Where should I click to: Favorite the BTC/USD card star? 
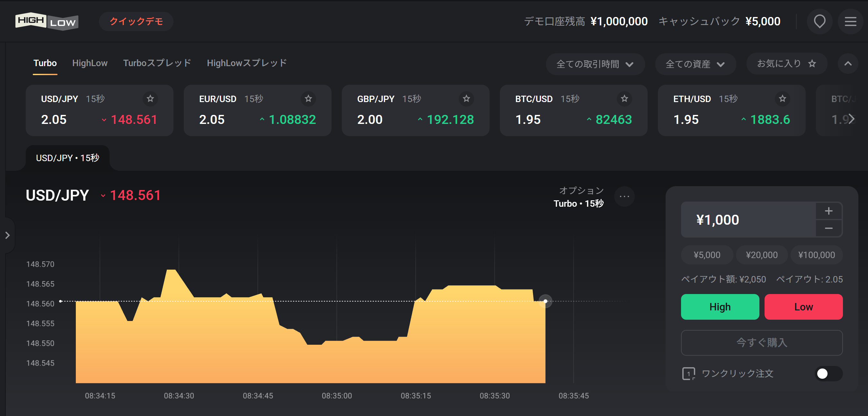[x=624, y=99]
